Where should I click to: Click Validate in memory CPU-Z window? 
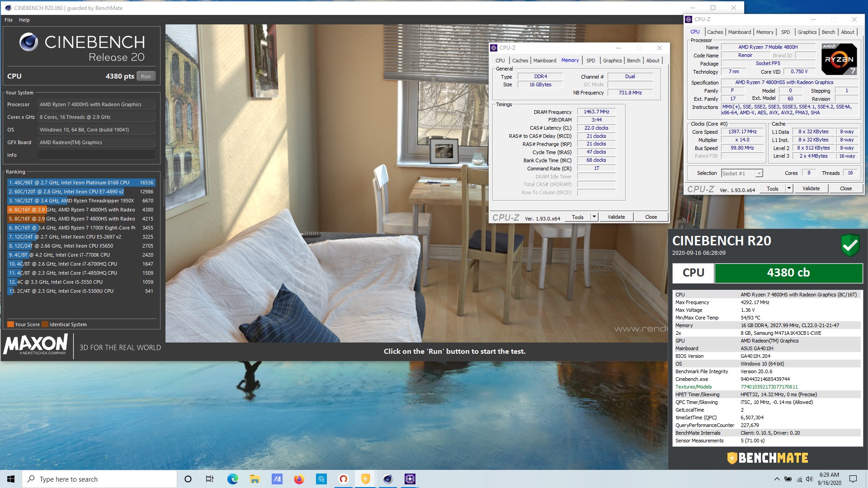pos(616,217)
